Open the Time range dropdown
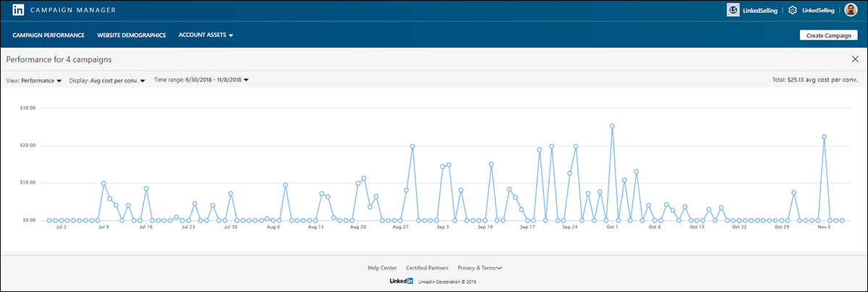The height and width of the screenshot is (292, 868). (202, 80)
